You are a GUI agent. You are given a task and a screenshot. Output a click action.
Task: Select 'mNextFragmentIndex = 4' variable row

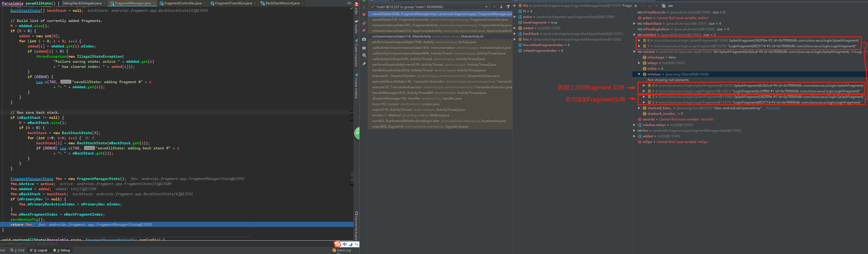(x=572, y=51)
